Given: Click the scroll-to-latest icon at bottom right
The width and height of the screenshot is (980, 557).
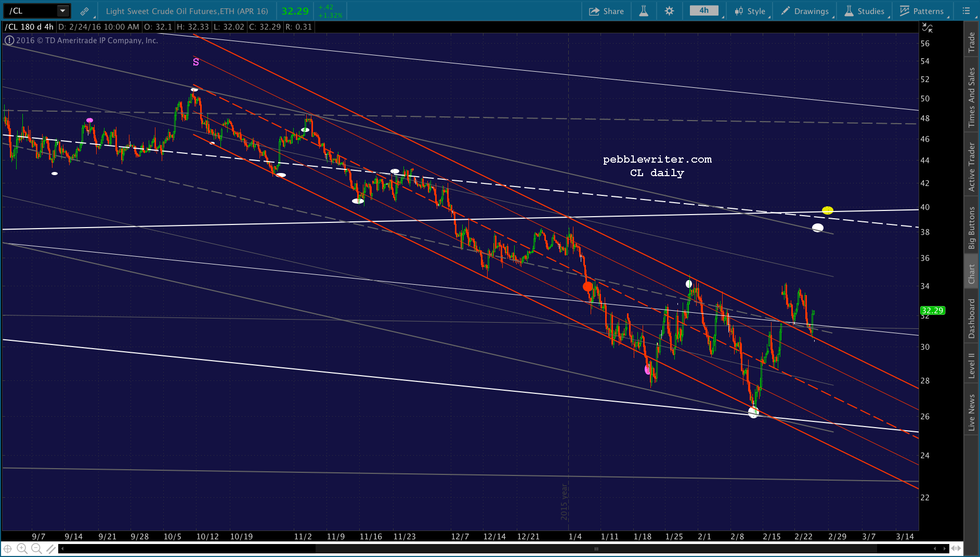Looking at the screenshot, I should (x=956, y=549).
